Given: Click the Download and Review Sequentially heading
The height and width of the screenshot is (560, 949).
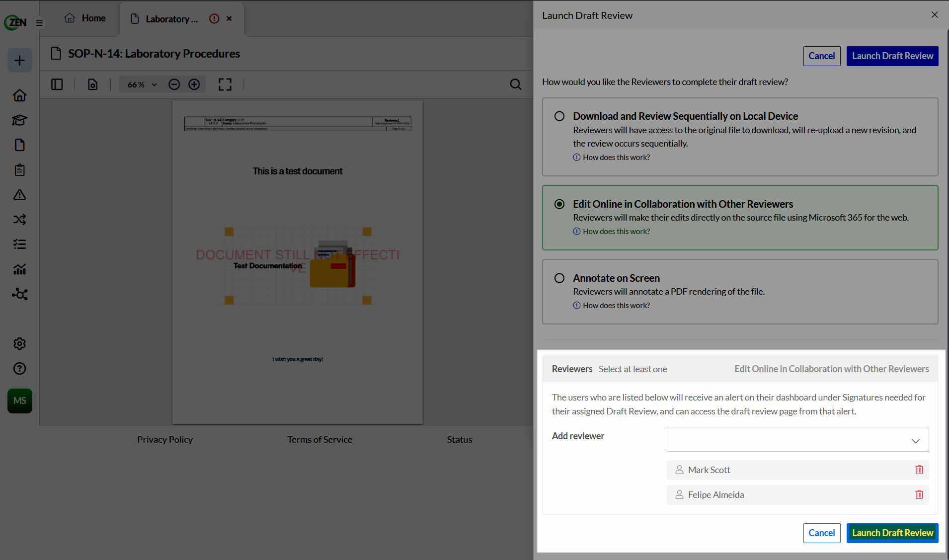Looking at the screenshot, I should (x=685, y=116).
